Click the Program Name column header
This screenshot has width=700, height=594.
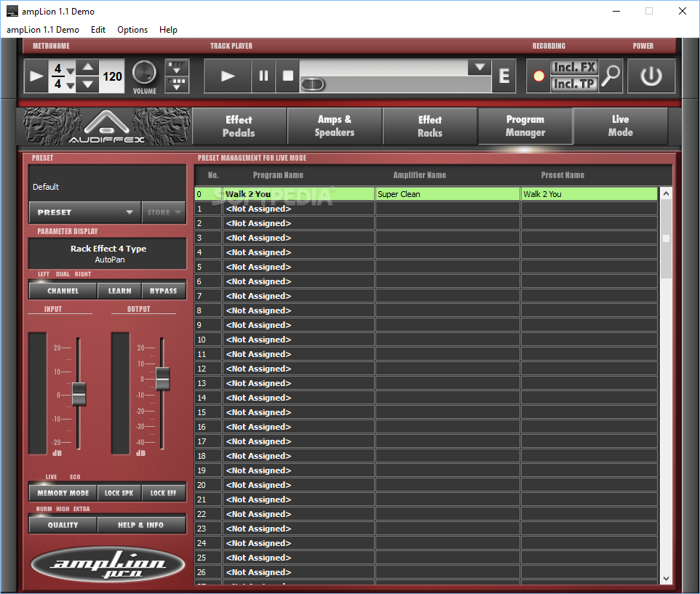(278, 175)
